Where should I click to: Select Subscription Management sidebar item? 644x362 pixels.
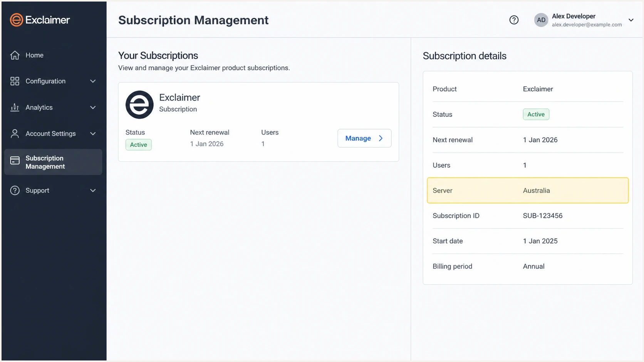[53, 162]
